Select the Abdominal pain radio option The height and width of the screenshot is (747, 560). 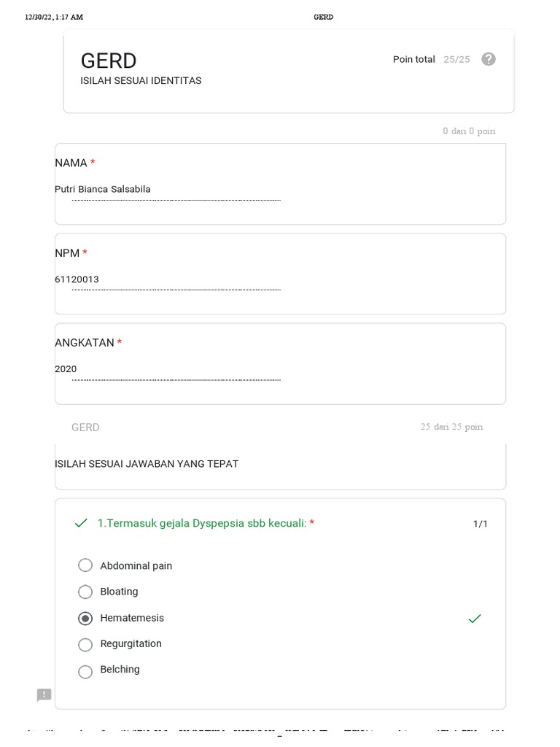coord(85,565)
